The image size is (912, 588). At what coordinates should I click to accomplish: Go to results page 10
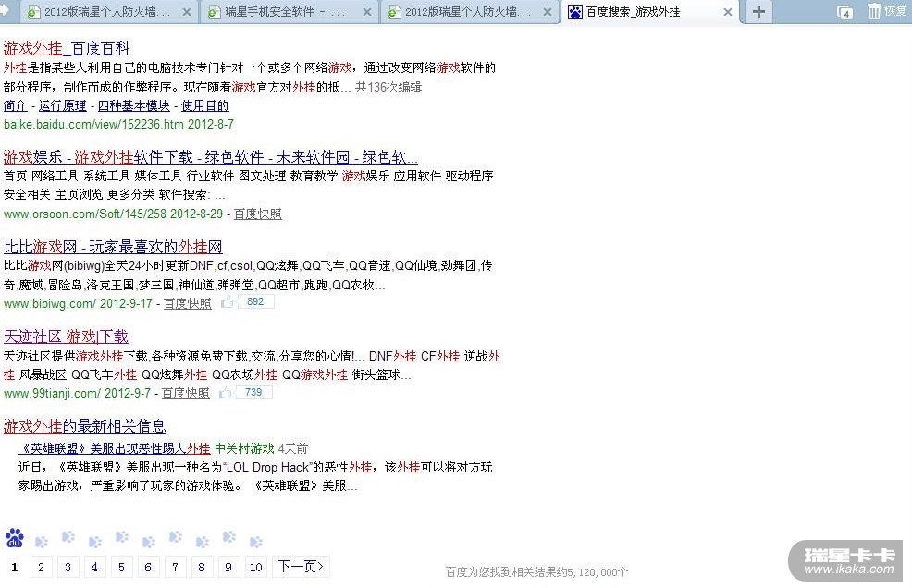tap(256, 567)
